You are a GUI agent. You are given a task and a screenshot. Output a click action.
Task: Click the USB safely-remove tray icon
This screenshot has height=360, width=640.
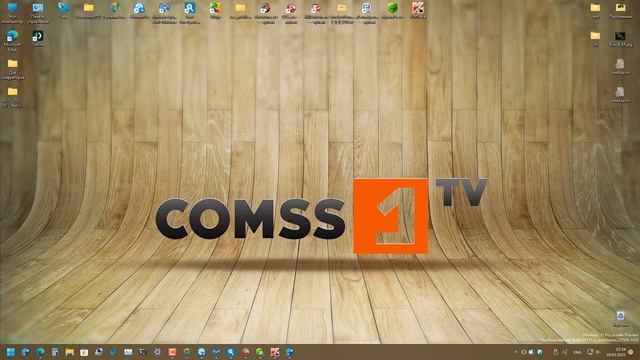[555, 352]
